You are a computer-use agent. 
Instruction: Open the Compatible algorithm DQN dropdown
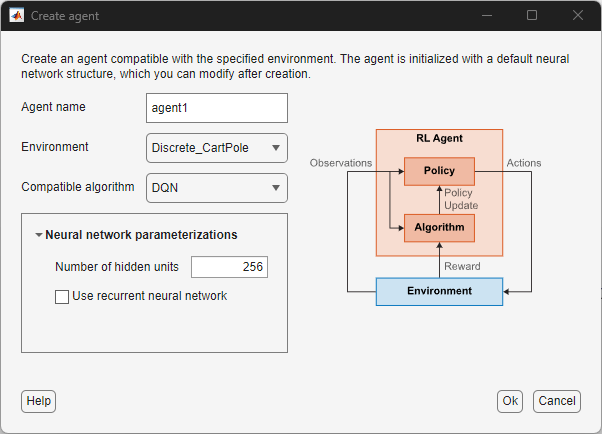(216, 188)
